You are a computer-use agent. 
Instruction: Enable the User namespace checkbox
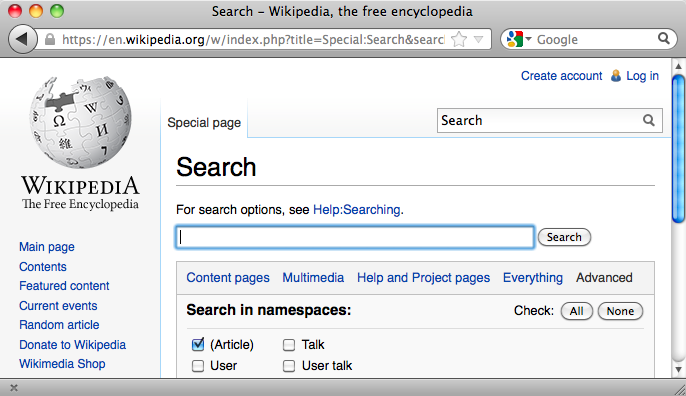(x=198, y=366)
